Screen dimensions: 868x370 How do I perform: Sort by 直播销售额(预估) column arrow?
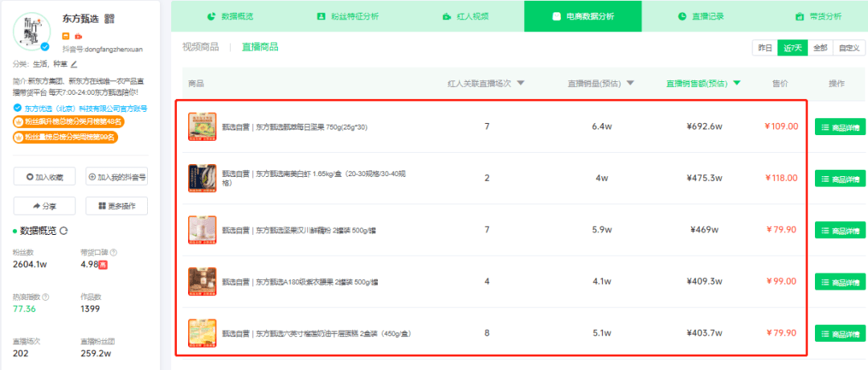coord(737,84)
